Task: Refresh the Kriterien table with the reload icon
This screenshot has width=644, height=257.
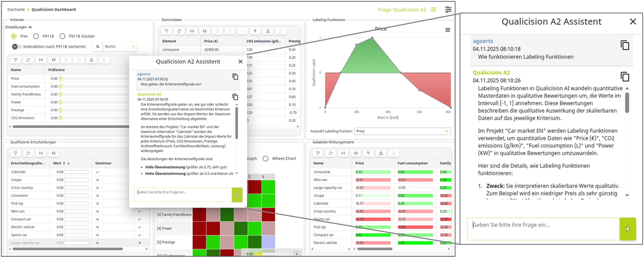Action: click(x=28, y=60)
